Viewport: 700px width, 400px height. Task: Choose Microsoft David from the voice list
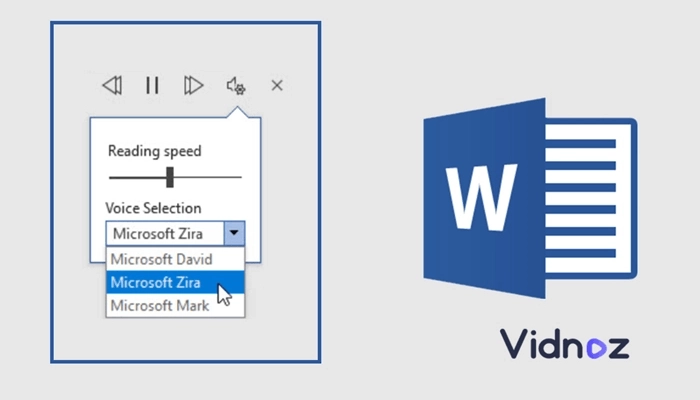coord(175,259)
